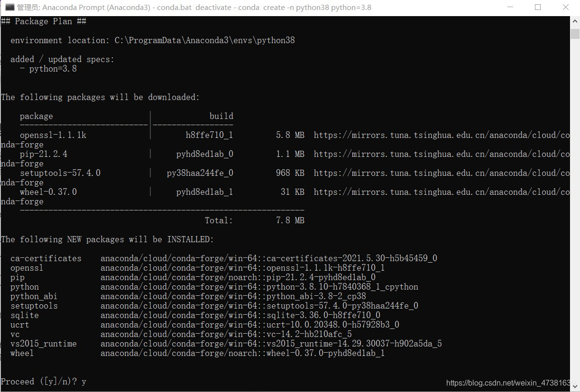Click the tsinghua mirror URL on setuptools row
The height and width of the screenshot is (392, 580).
(442, 173)
